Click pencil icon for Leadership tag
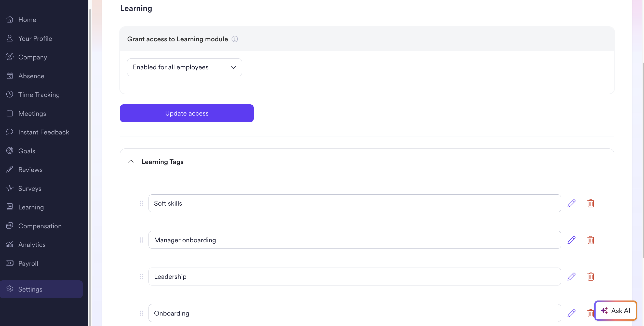 [x=571, y=277]
